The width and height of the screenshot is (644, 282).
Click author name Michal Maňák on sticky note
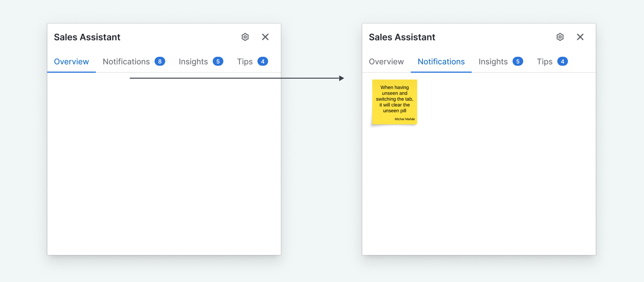click(405, 119)
